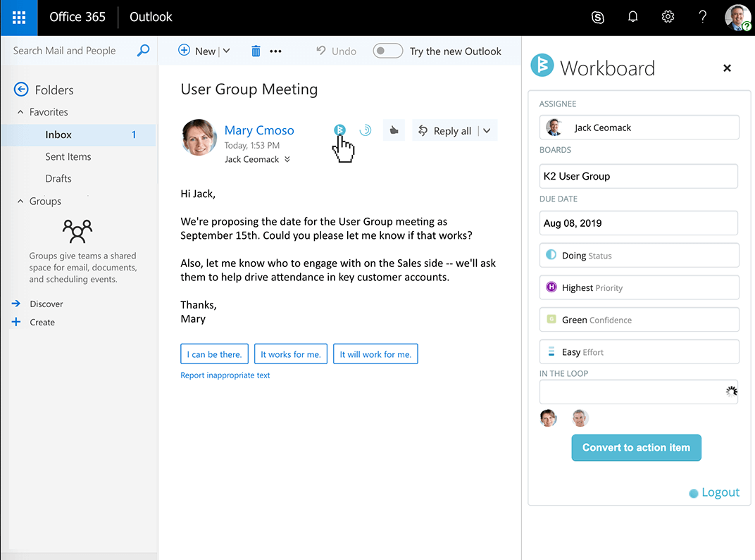Click the Outlook app name in header
Viewport: 755px width, 560px height.
point(151,17)
